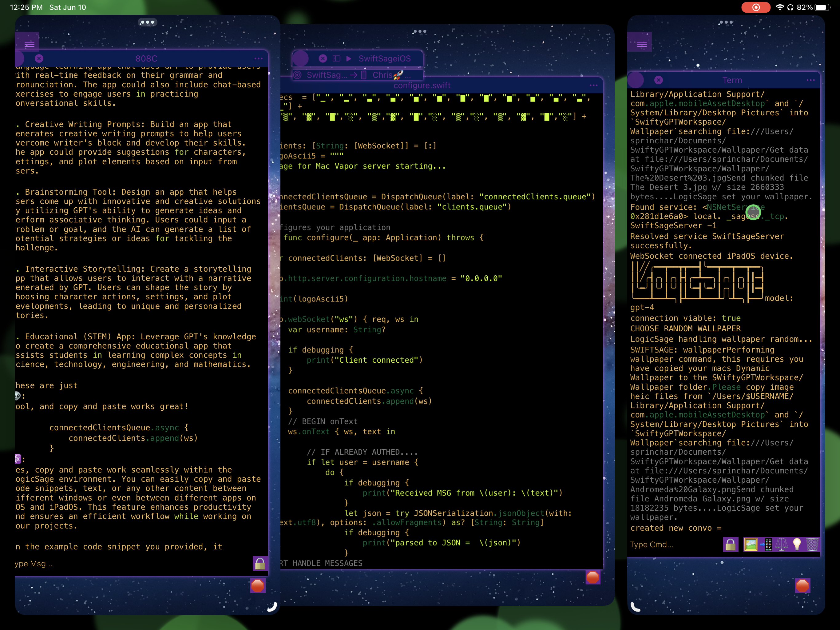840x630 pixels.
Task: Open hamburger menu in the 808C window
Action: point(29,44)
